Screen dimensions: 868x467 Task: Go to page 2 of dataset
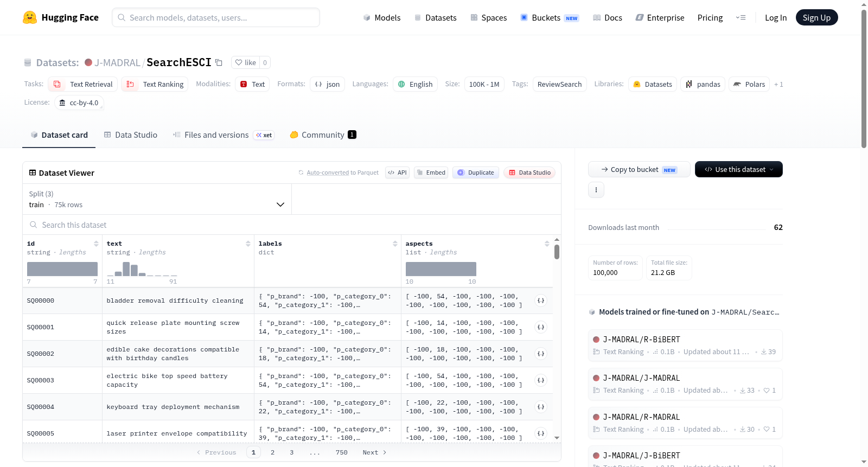pyautogui.click(x=272, y=452)
